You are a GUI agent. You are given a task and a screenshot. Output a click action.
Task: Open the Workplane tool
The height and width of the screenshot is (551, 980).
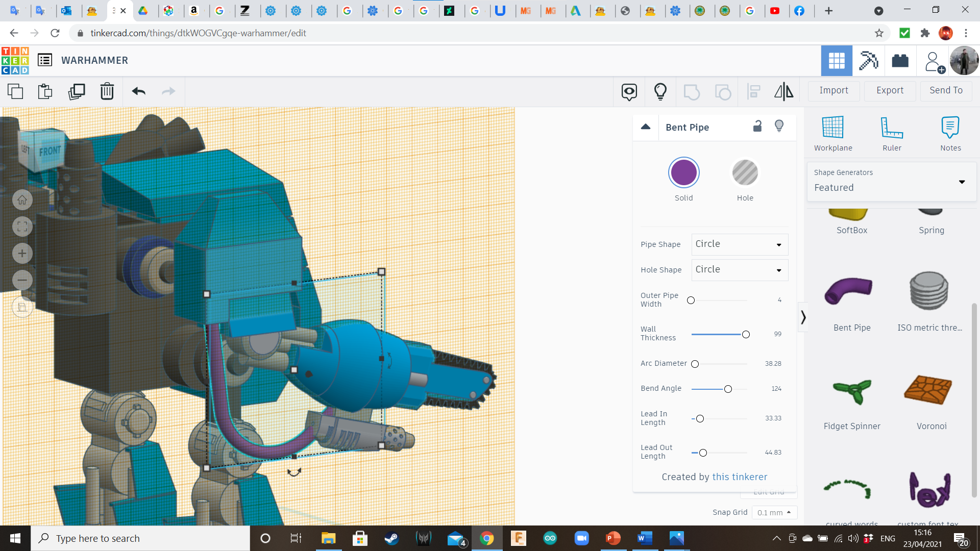tap(832, 134)
